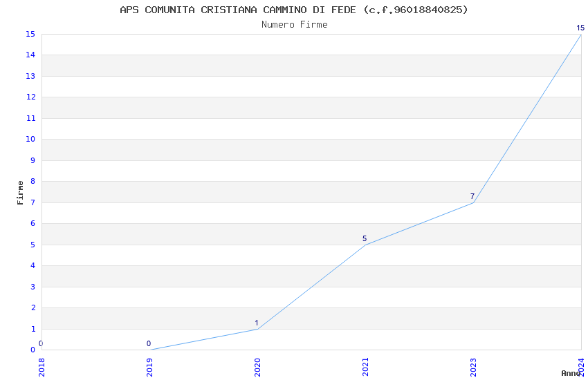Click the data label '0' above the 2019 point
The width and height of the screenshot is (588, 380).
[149, 343]
